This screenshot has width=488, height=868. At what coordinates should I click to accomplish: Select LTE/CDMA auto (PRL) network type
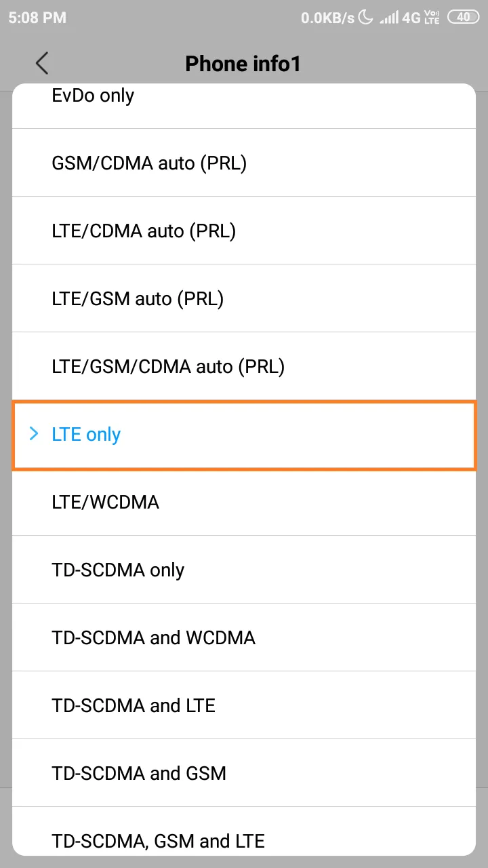click(244, 231)
